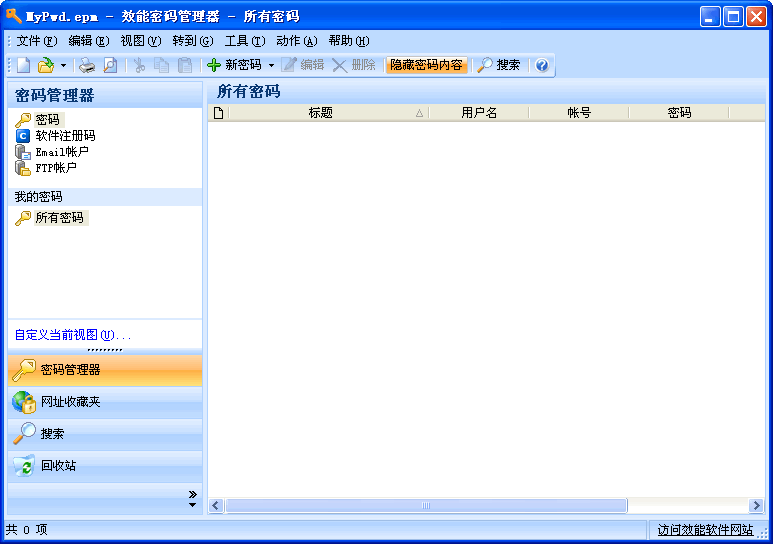The image size is (773, 544).
Task: Sort by the 密码 column header
Action: (x=679, y=113)
